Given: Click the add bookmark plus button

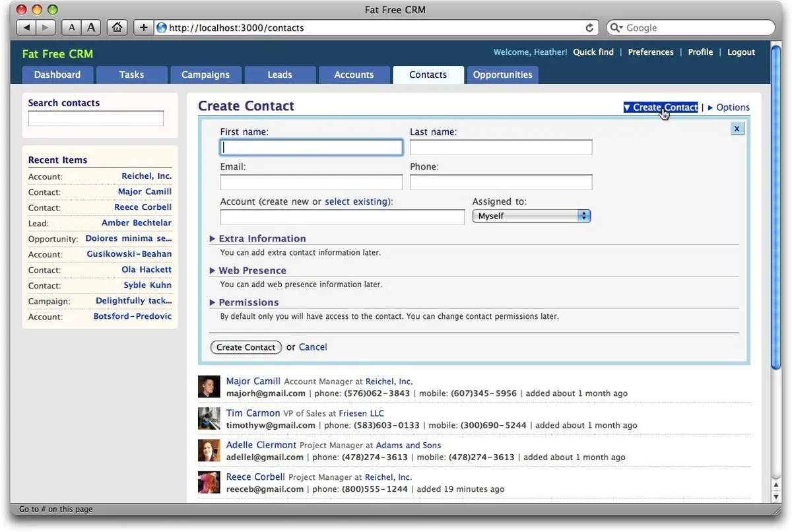Looking at the screenshot, I should pos(144,28).
